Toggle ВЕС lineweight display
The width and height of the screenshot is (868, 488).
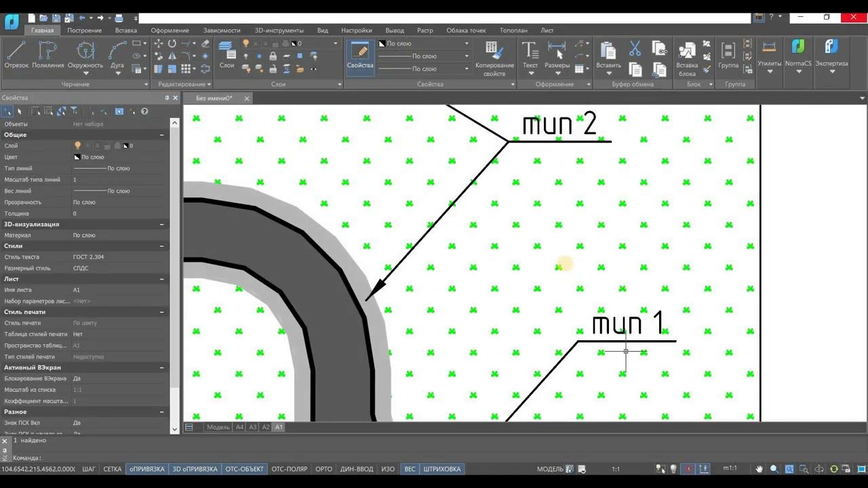[x=410, y=469]
